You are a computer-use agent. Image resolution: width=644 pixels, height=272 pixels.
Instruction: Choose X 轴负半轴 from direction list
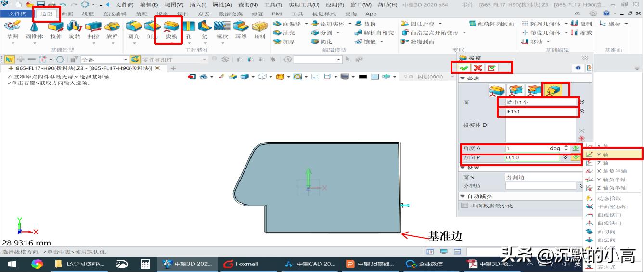(x=613, y=171)
